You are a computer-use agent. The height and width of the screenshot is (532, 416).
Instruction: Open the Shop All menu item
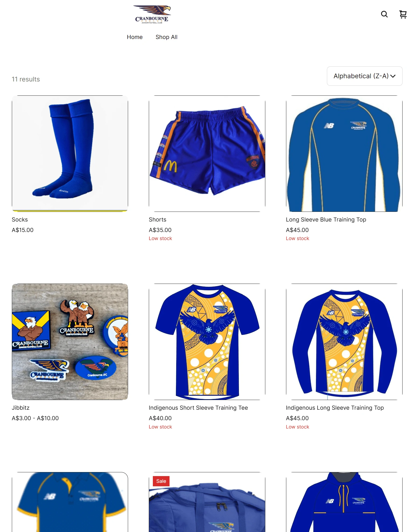(167, 37)
